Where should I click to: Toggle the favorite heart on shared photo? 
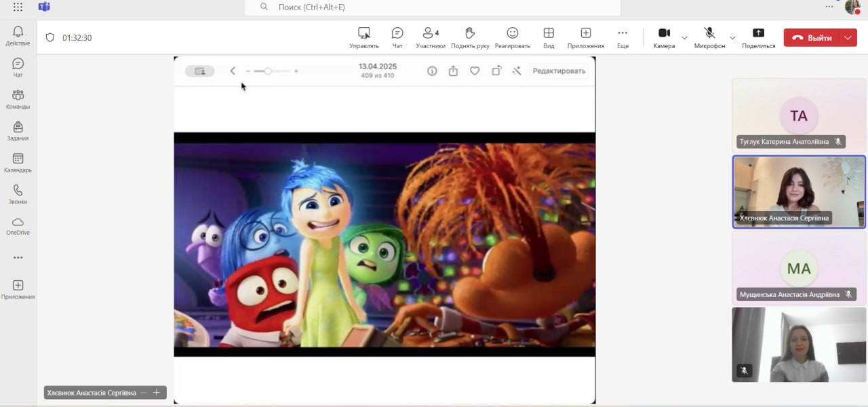pos(475,71)
